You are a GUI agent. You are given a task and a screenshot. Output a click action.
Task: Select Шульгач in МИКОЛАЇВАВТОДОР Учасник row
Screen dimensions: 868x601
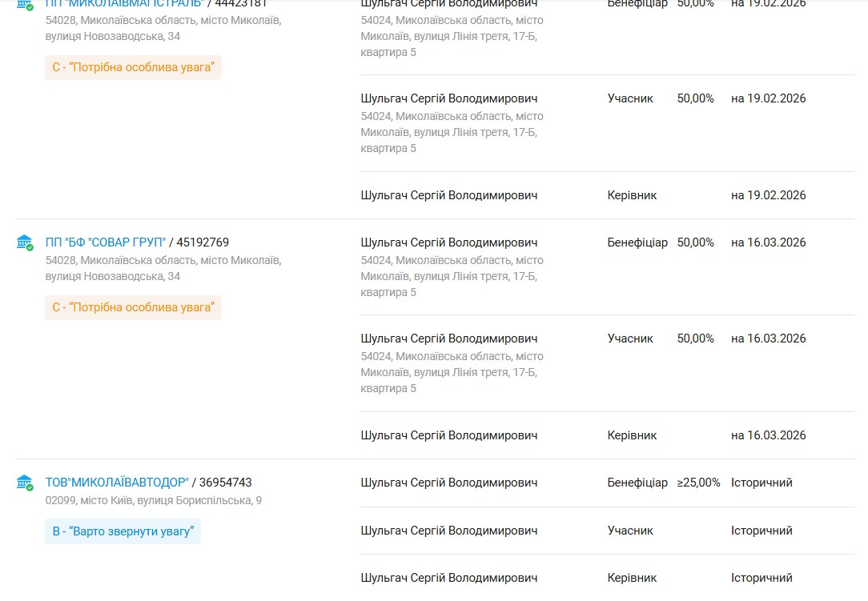tap(448, 531)
